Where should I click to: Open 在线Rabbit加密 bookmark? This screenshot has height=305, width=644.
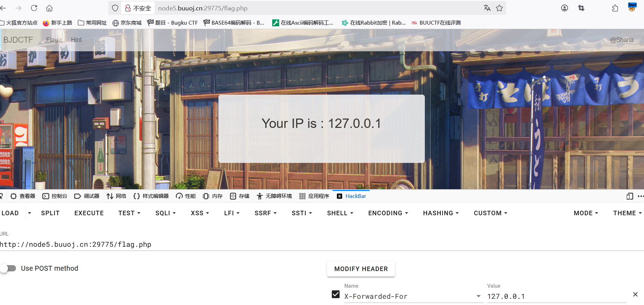(x=373, y=23)
